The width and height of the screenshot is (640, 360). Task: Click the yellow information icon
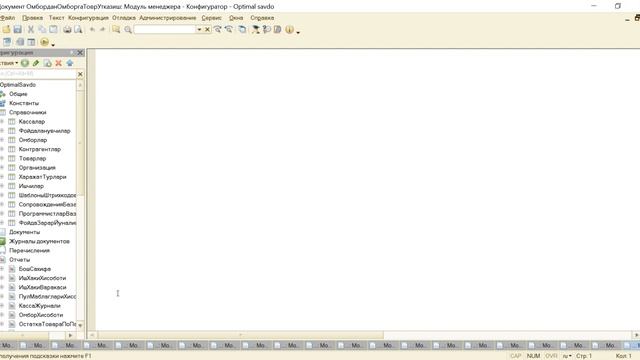[289, 29]
